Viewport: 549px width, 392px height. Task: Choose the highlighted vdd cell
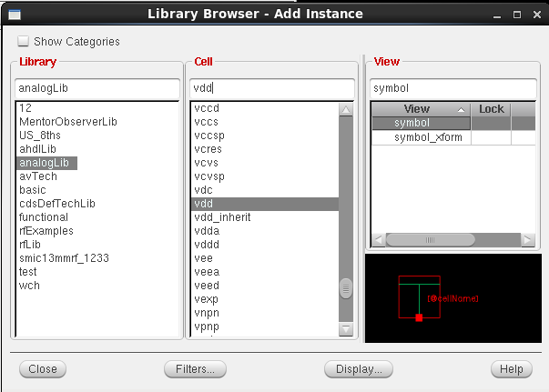pos(265,204)
